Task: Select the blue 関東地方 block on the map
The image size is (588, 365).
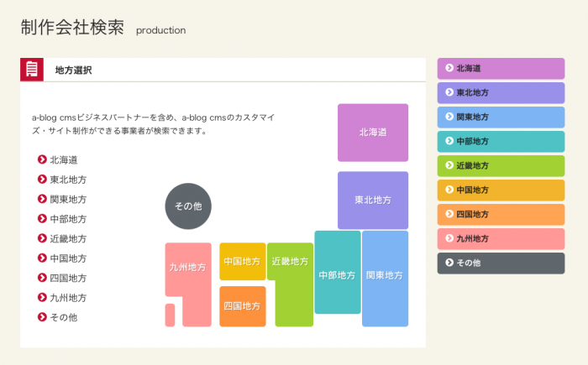Action: tap(385, 279)
